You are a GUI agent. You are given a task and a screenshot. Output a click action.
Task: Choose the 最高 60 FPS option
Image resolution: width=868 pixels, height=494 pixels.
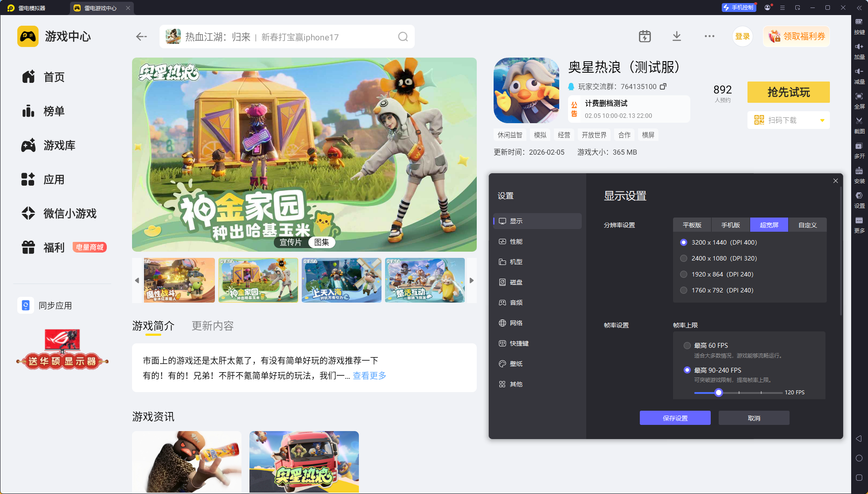687,346
